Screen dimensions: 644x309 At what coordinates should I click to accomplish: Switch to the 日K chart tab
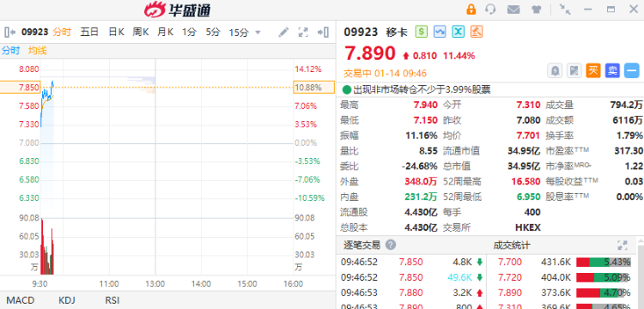[x=116, y=32]
